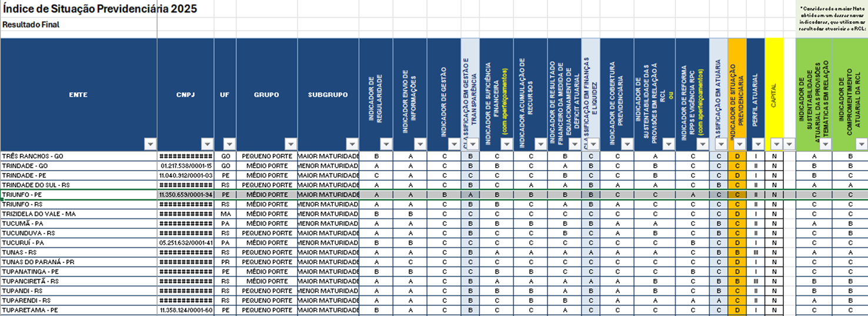
Task: Expand the UF column filter arrow
Action: click(x=229, y=144)
